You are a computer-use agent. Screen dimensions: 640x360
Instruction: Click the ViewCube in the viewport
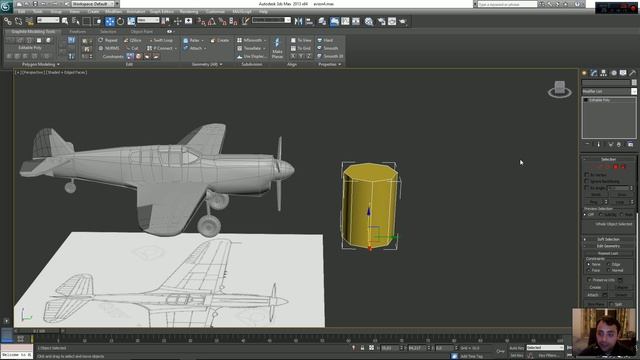click(560, 89)
